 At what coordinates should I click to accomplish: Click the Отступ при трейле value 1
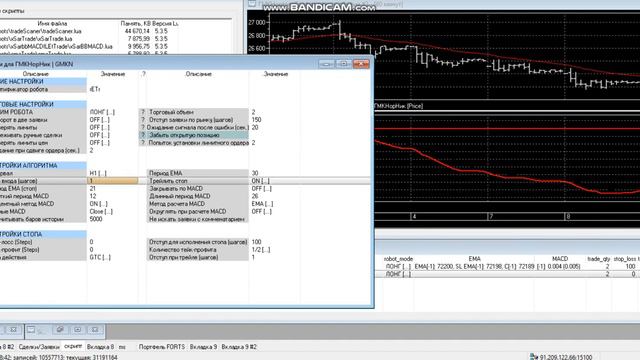tap(253, 257)
